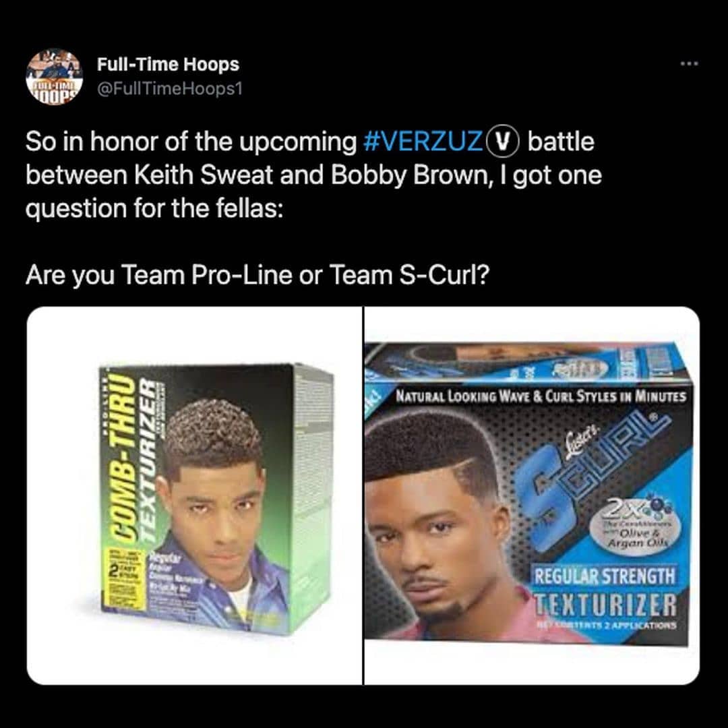The image size is (728, 728).
Task: Open the Full-Time Hoops profile avatar
Action: coord(55,77)
